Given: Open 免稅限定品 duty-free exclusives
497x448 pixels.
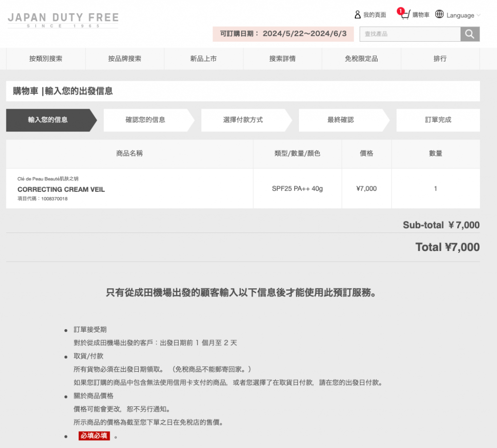Looking at the screenshot, I should (x=361, y=59).
